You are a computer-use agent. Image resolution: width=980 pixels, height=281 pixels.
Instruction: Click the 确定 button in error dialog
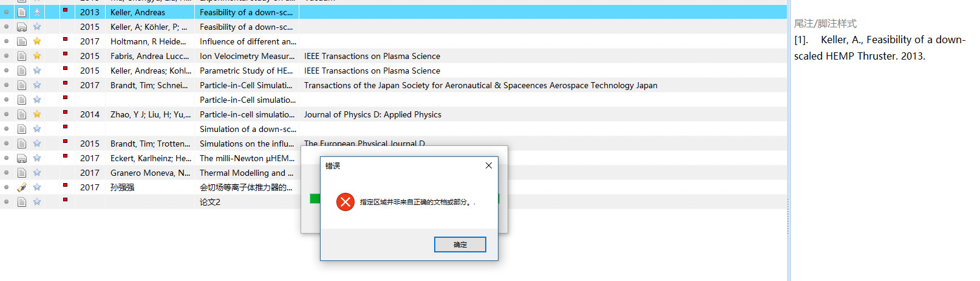(x=460, y=245)
